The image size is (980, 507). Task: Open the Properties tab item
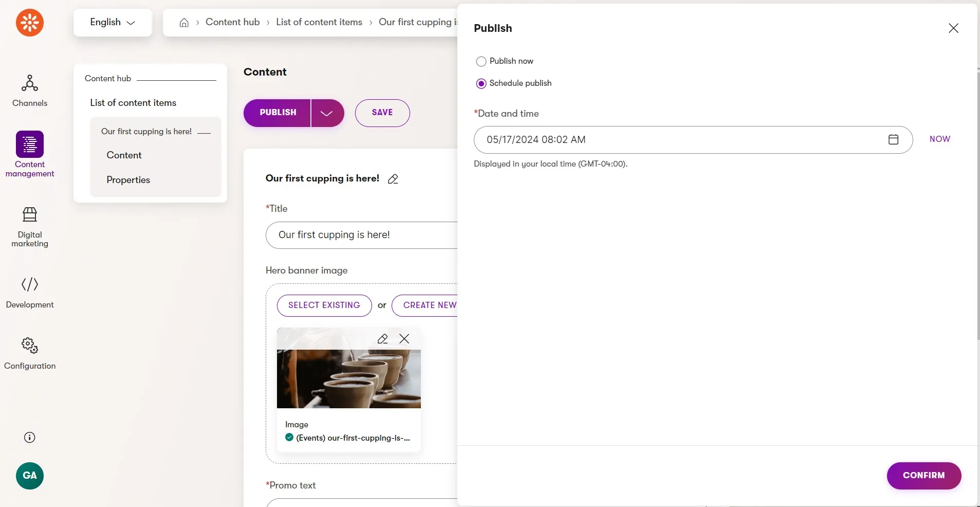[128, 180]
